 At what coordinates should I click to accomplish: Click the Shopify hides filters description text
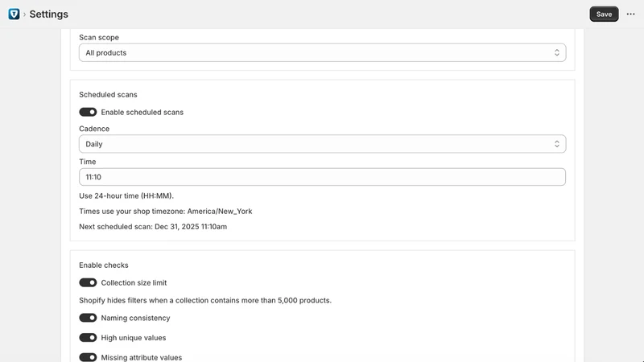[x=205, y=300]
